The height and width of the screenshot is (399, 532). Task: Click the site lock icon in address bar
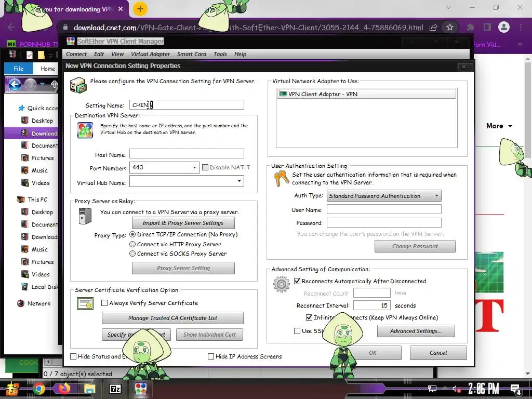pyautogui.click(x=65, y=27)
